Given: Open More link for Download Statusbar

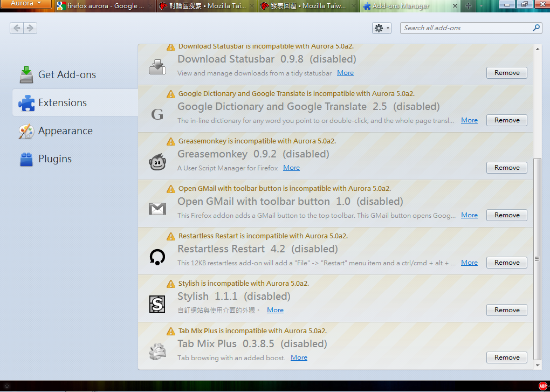Looking at the screenshot, I should (x=345, y=73).
